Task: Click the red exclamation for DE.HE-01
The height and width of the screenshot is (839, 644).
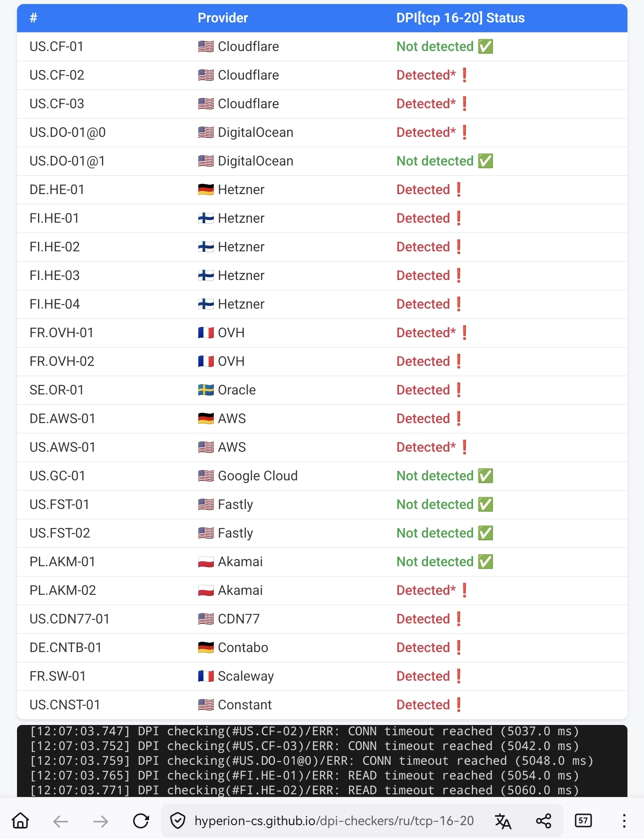Action: (x=459, y=190)
